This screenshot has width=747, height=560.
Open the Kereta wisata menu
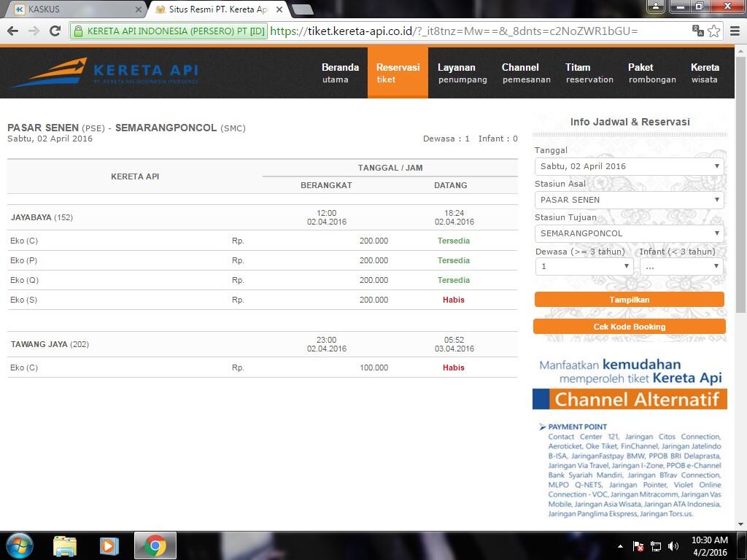click(705, 73)
